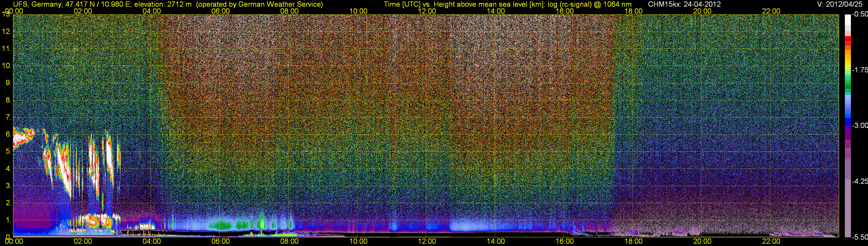The width and height of the screenshot is (868, 246).
Task: Click the 06:00 marker on the top time axis
Action: pyautogui.click(x=220, y=11)
